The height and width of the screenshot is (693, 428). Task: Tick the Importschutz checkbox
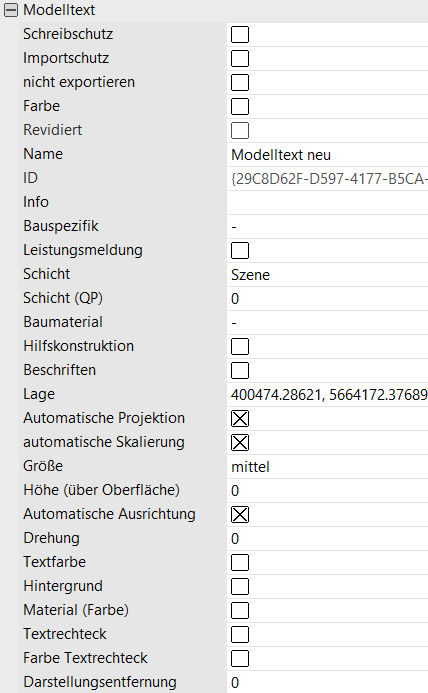click(240, 58)
